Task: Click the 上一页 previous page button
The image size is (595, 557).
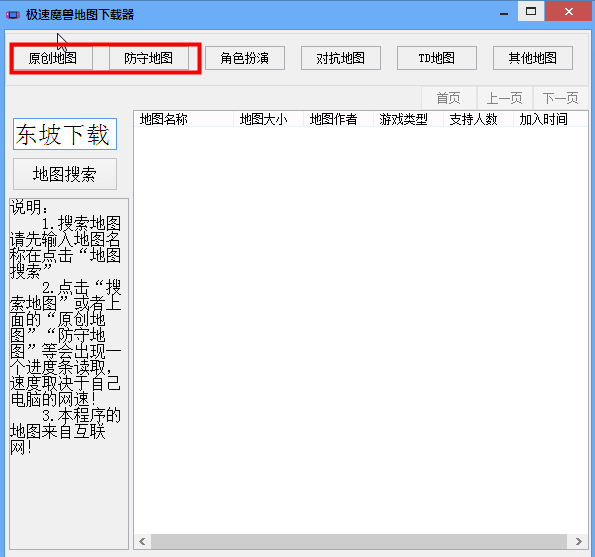Action: click(505, 98)
